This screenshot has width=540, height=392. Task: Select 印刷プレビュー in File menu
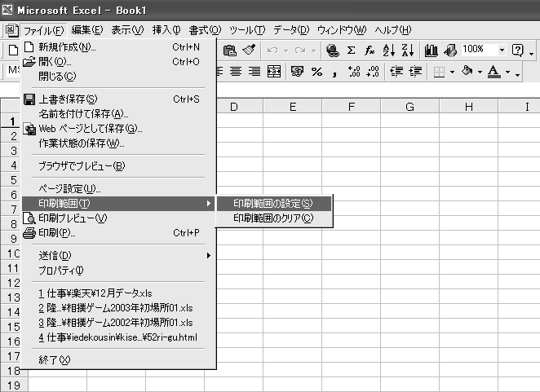point(73,218)
